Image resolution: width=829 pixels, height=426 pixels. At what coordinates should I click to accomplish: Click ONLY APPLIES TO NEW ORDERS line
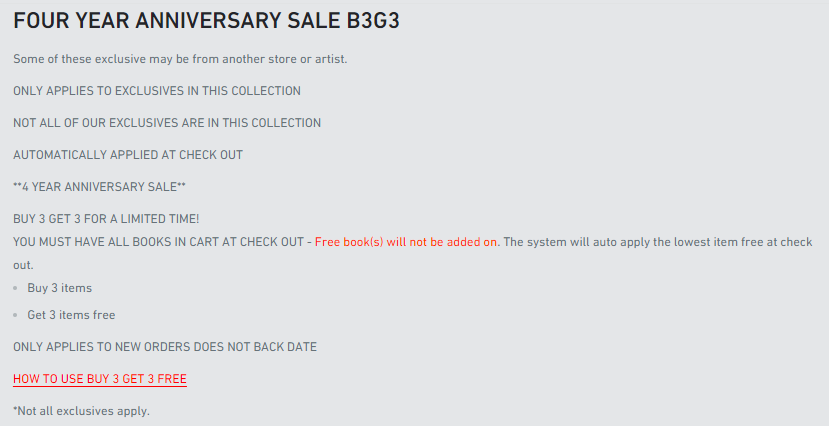click(x=165, y=347)
